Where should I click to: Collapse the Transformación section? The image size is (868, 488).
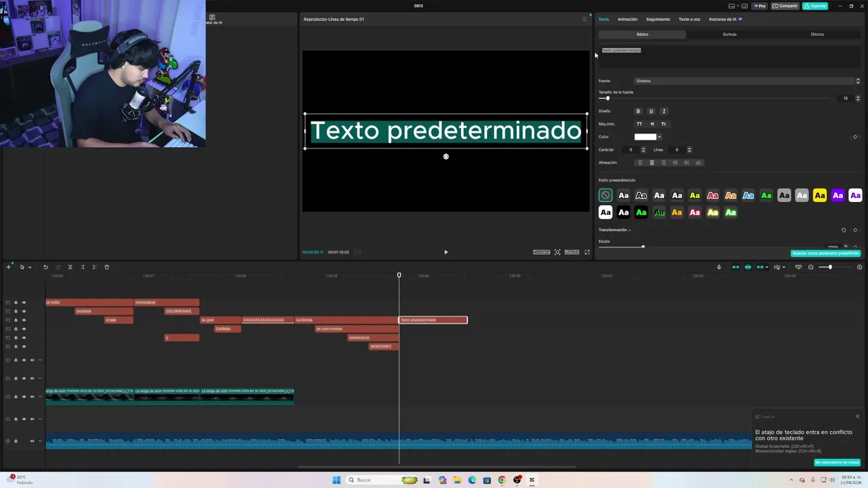(629, 230)
